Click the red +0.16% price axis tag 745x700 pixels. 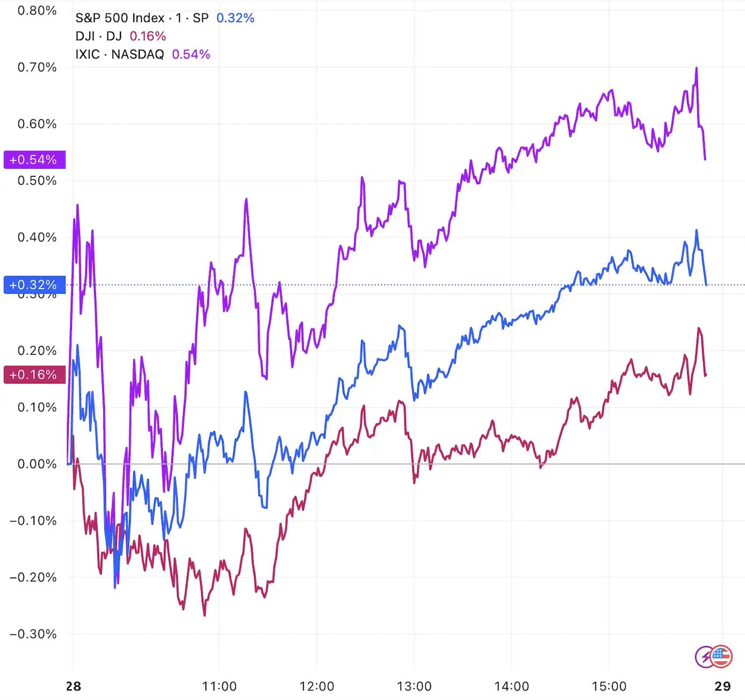[x=34, y=375]
